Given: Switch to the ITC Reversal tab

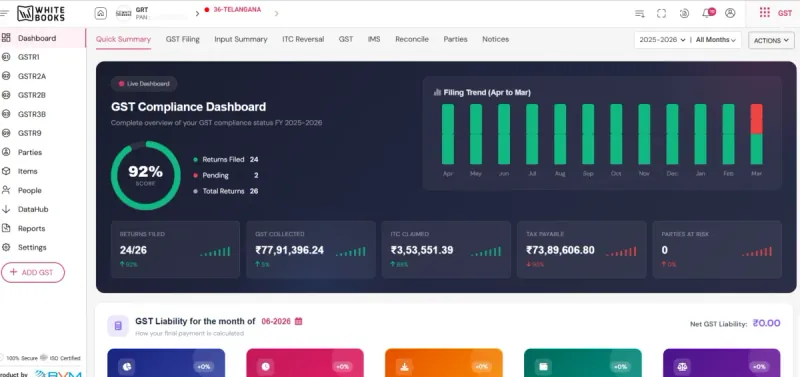Looking at the screenshot, I should (x=303, y=39).
